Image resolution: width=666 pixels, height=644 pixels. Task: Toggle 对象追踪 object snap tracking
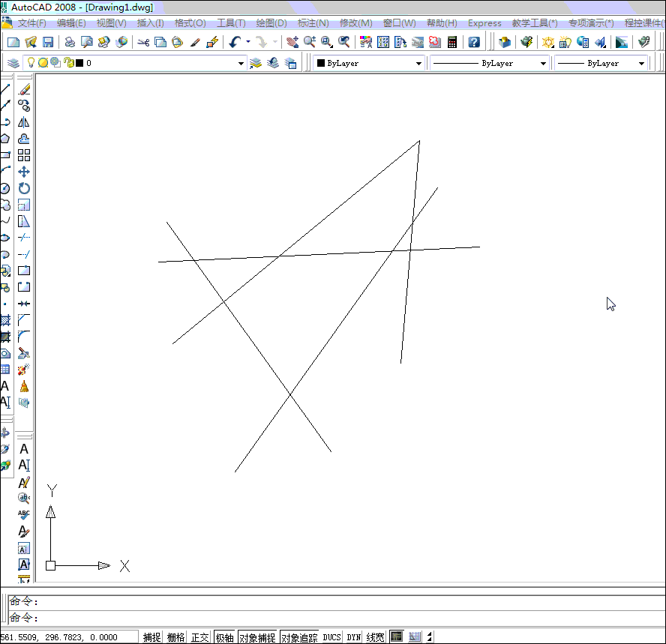tap(299, 637)
